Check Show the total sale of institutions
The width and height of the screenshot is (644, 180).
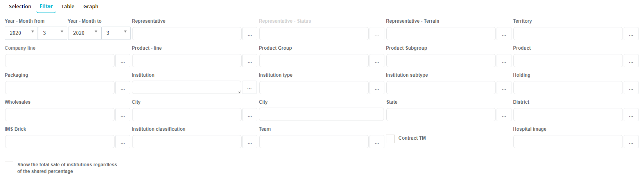pos(9,166)
